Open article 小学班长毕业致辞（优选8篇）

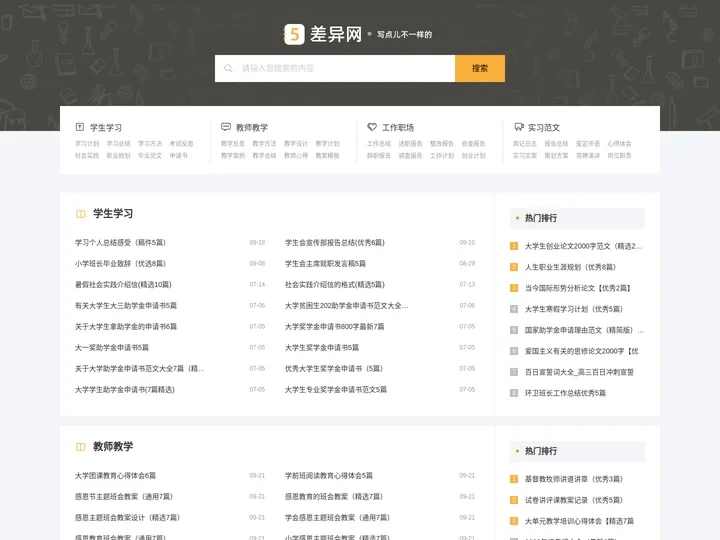(120, 264)
